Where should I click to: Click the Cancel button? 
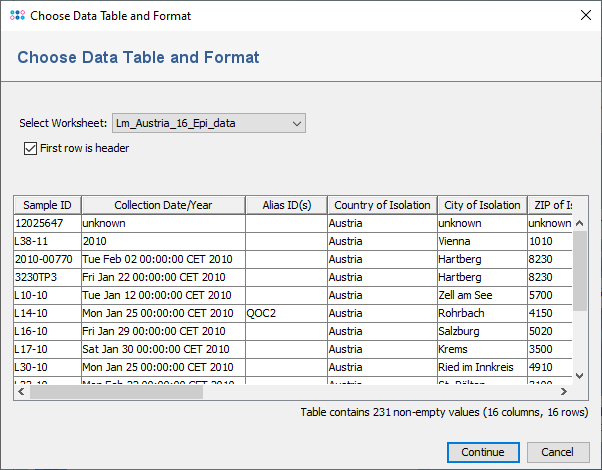pos(557,452)
